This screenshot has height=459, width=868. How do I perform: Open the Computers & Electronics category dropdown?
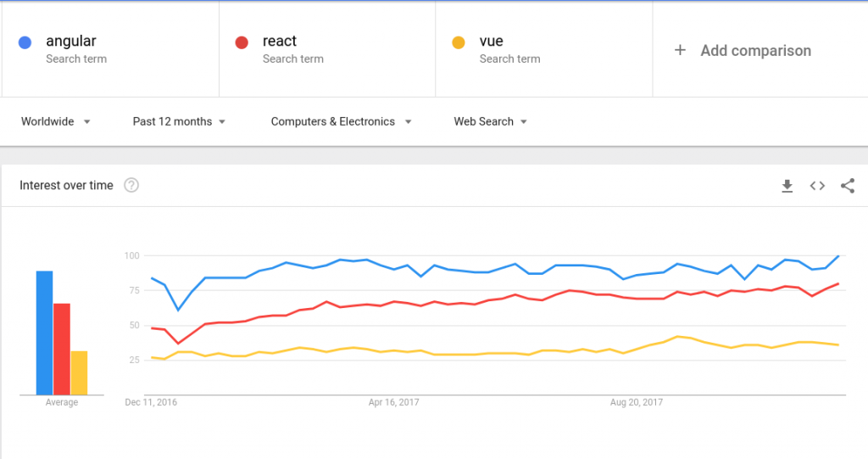tap(341, 121)
